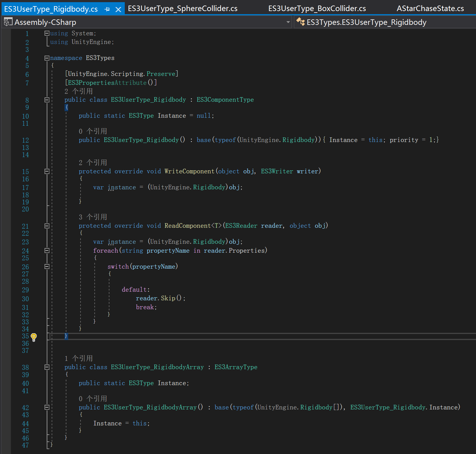Screen dimensions: 476x454
Task: Collapse the foreach loop block
Action: pos(47,251)
